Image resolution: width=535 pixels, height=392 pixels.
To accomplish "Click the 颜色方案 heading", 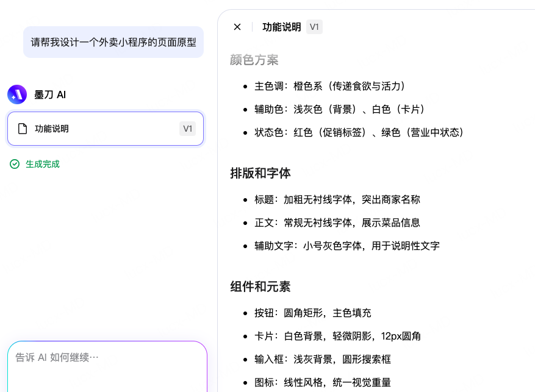I will tap(254, 60).
